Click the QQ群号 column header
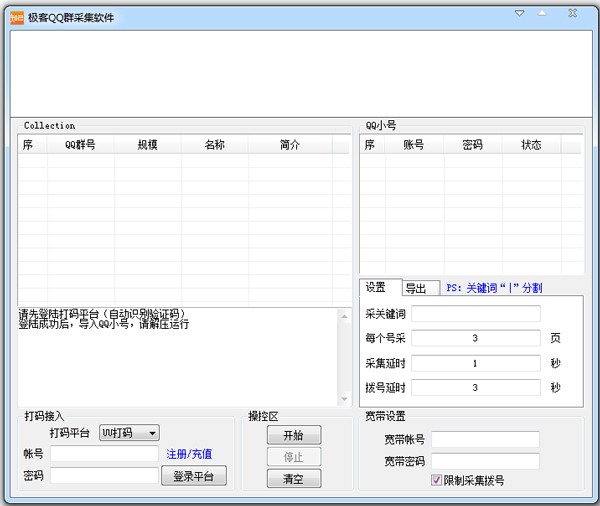Viewport: 600px width, 506px height. [x=80, y=145]
